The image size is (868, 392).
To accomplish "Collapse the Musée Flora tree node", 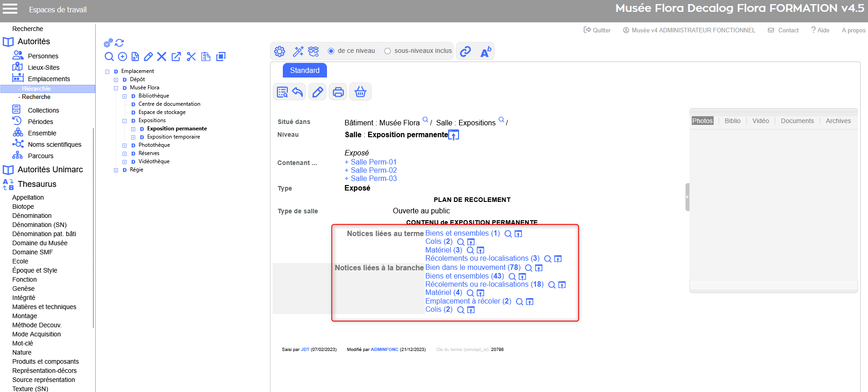I will coord(116,88).
